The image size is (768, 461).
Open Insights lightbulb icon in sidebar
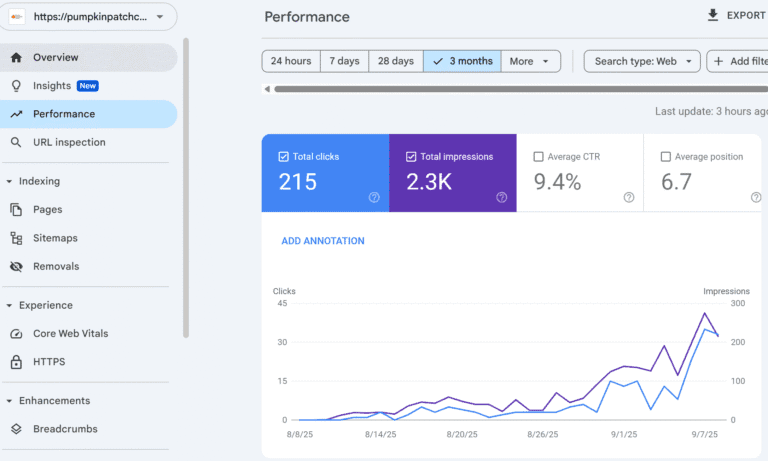coord(16,86)
